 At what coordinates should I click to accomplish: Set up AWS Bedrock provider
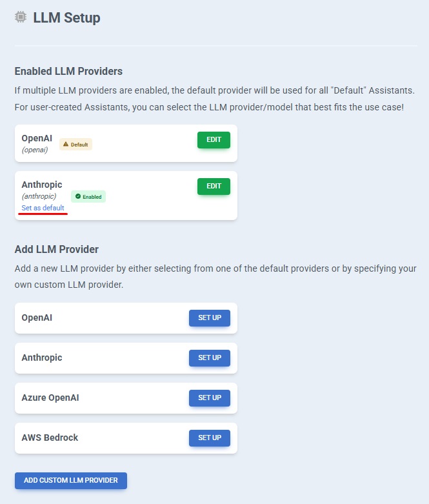point(210,438)
